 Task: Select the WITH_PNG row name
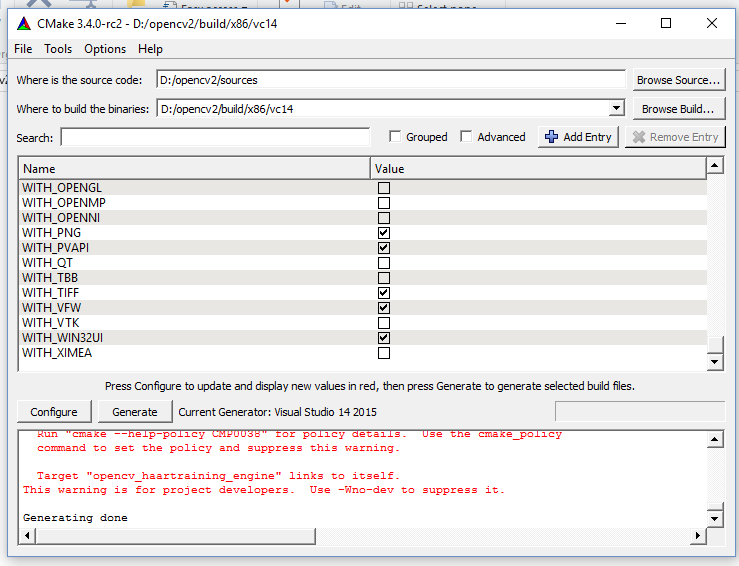point(51,233)
